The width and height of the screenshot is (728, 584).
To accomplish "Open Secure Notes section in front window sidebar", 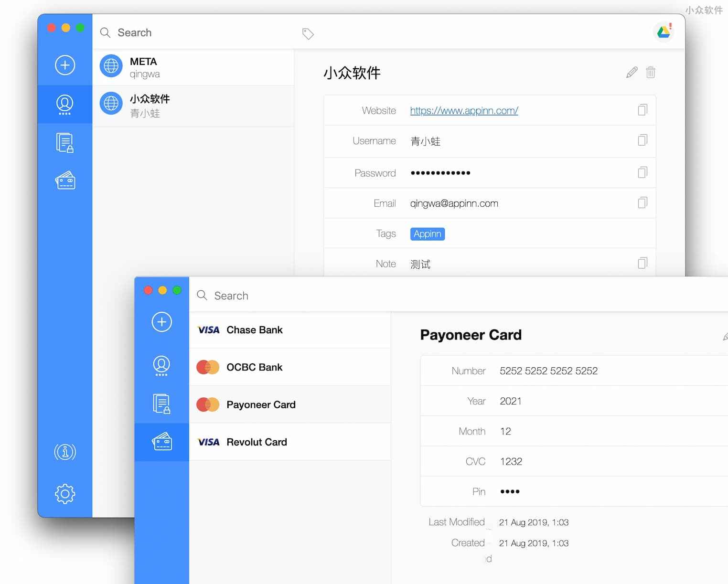I will 161,404.
